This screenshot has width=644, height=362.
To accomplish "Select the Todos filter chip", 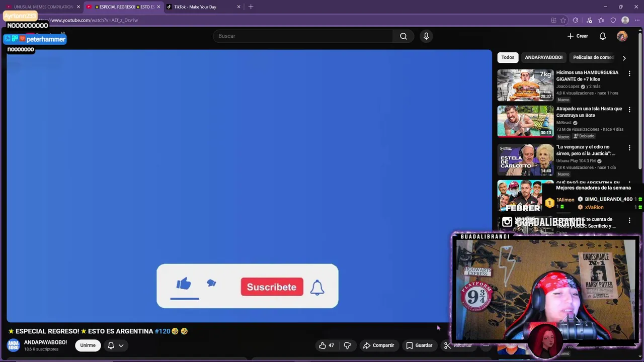I will click(508, 57).
